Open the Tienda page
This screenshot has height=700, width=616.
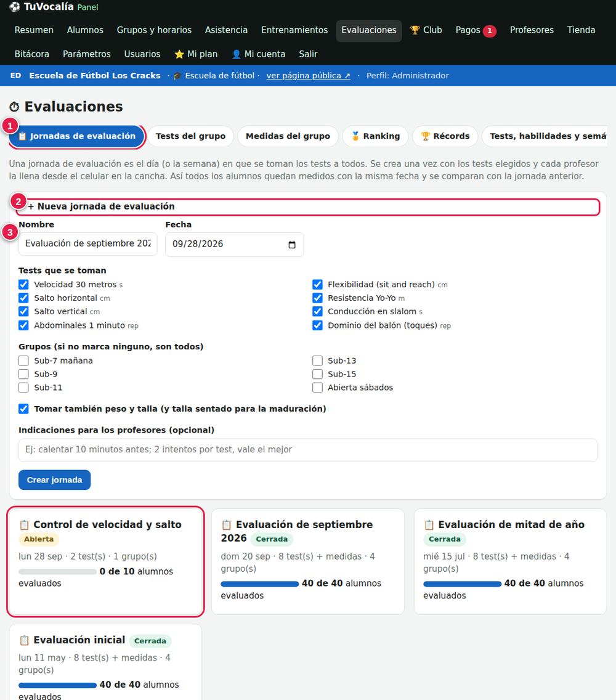[581, 30]
